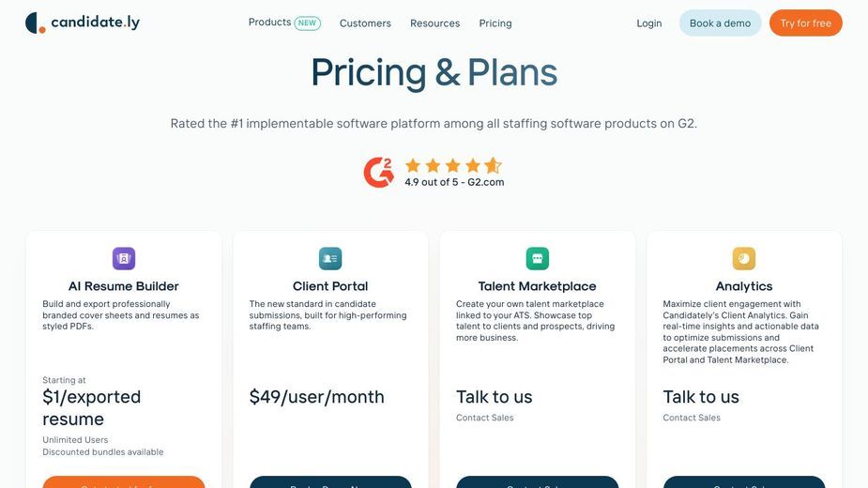Viewport: 868px width, 488px height.
Task: Click the candidate.ly logo icon
Action: tap(36, 23)
